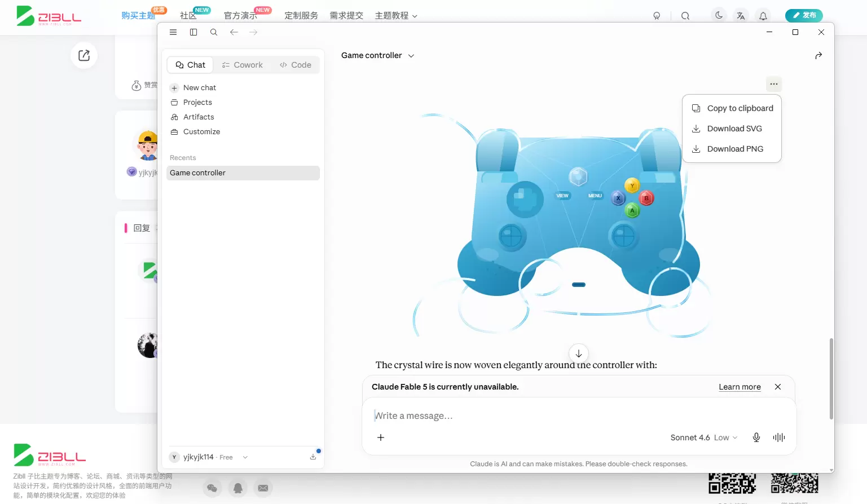Open Artifacts in sidebar
Image resolution: width=867 pixels, height=504 pixels.
[243, 117]
